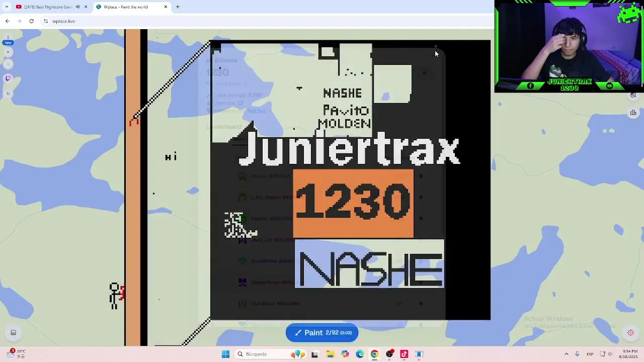This screenshot has height=362, width=644.
Task: Go forward in browser history
Action: pos(19,21)
